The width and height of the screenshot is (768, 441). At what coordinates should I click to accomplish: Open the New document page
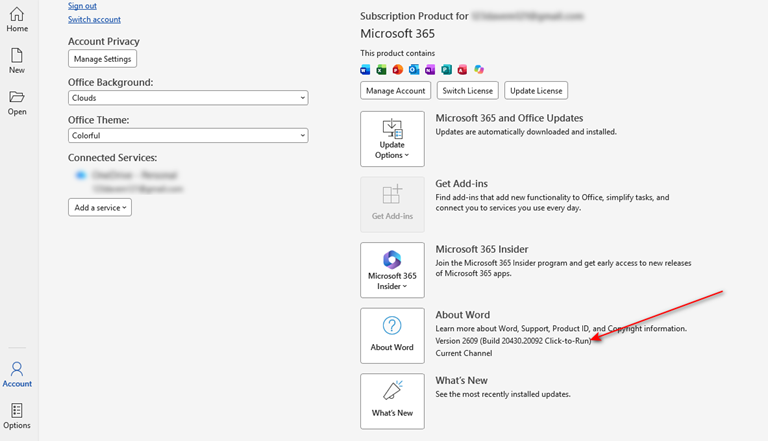point(17,61)
